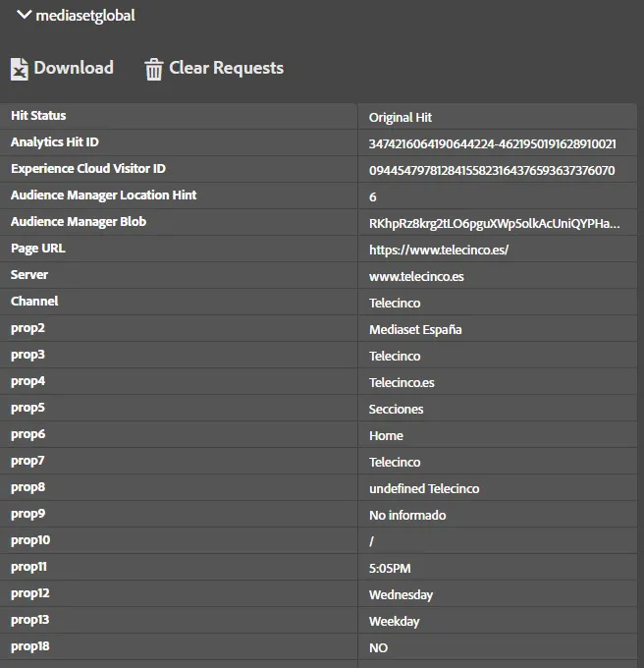
Task: Select the Wednesday value
Action: click(x=401, y=595)
